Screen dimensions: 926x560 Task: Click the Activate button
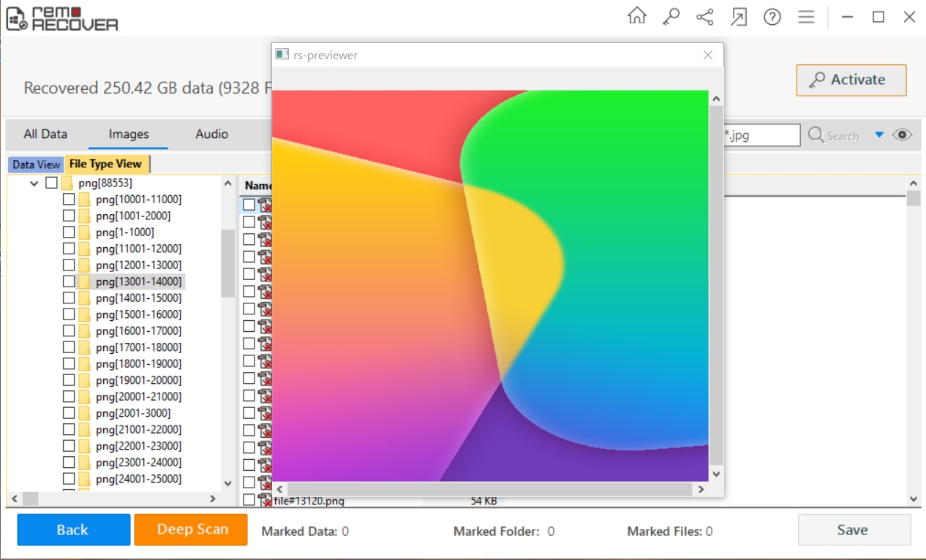click(x=851, y=80)
